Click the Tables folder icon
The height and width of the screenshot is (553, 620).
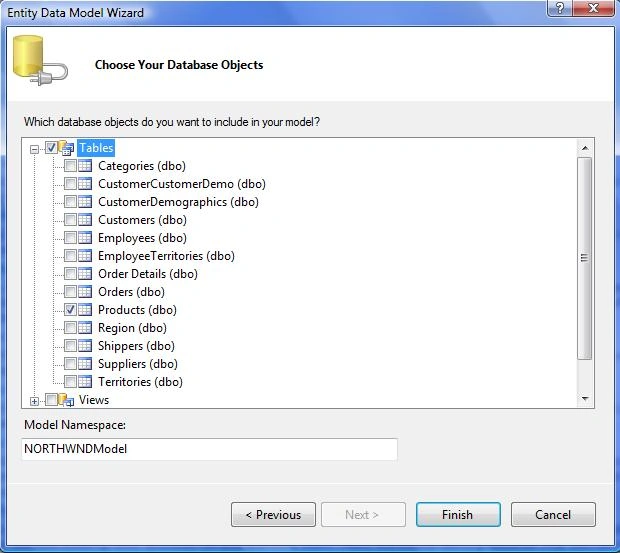point(66,148)
